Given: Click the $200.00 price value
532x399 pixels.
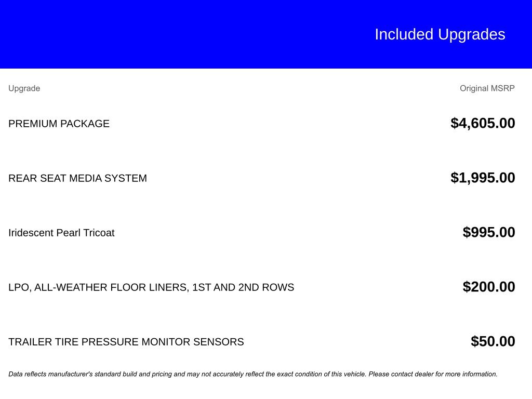Looking at the screenshot, I should (488, 287).
